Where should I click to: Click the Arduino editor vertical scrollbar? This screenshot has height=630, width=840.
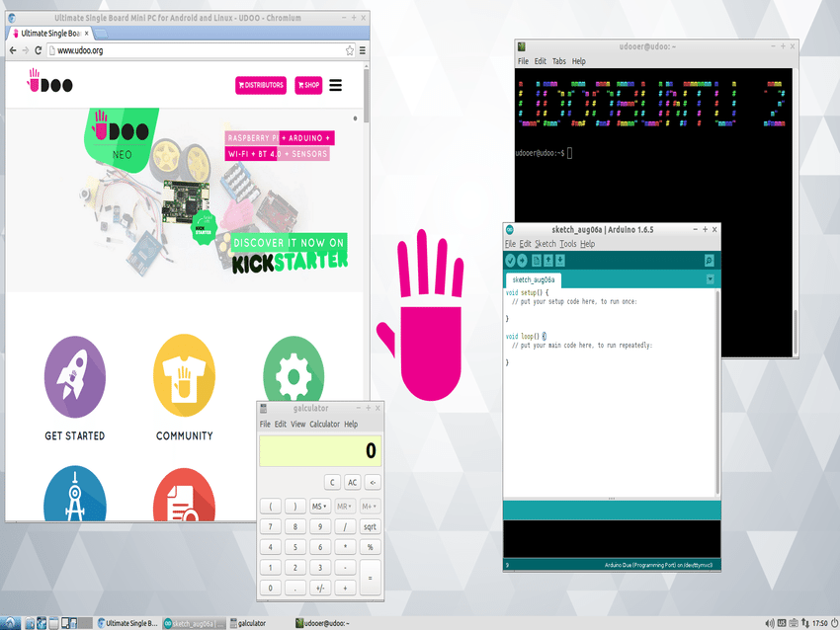click(717, 393)
